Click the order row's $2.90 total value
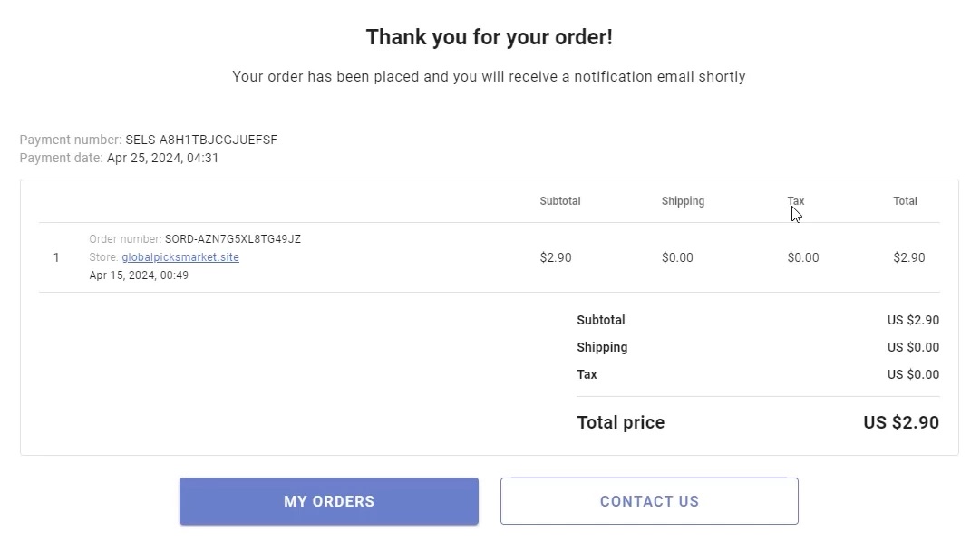Screen dimensions: 980x551 coord(909,257)
